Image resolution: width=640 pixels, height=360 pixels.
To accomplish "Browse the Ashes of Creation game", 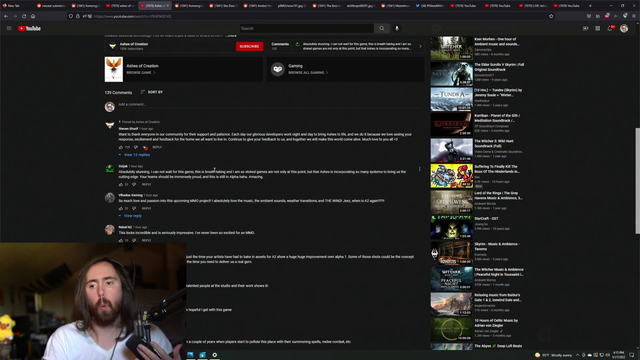I will (x=141, y=73).
